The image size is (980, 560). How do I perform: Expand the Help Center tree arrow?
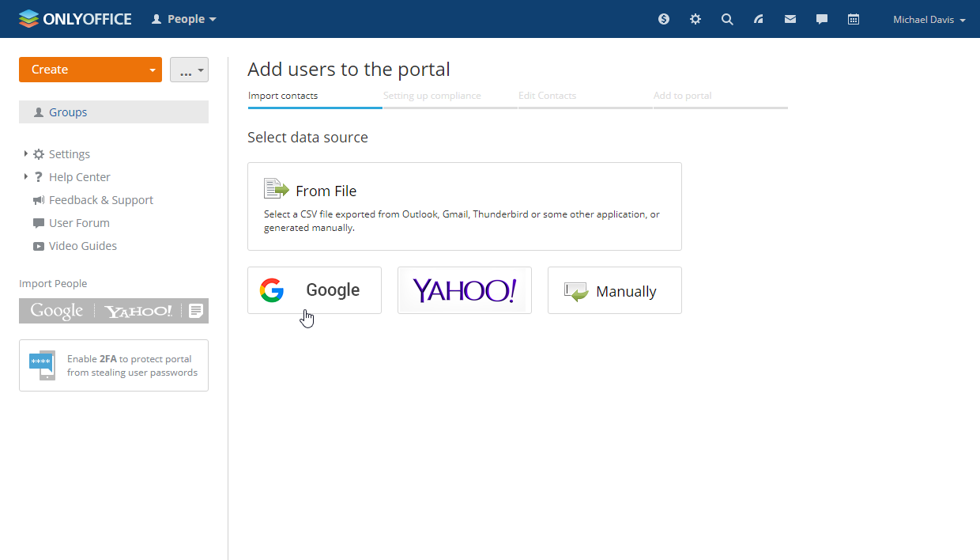click(x=26, y=176)
